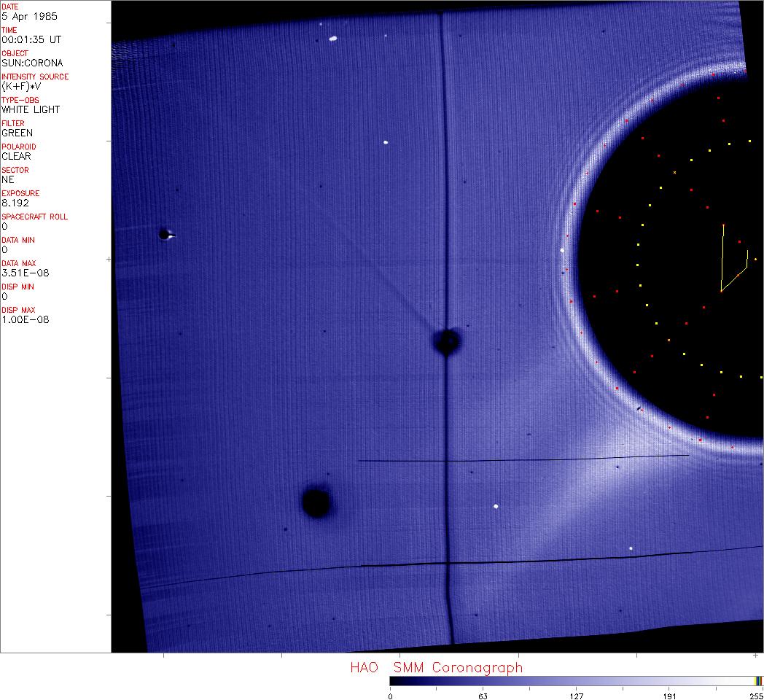Click the date value 5 Apr 1985
The image size is (764, 700).
[29, 16]
